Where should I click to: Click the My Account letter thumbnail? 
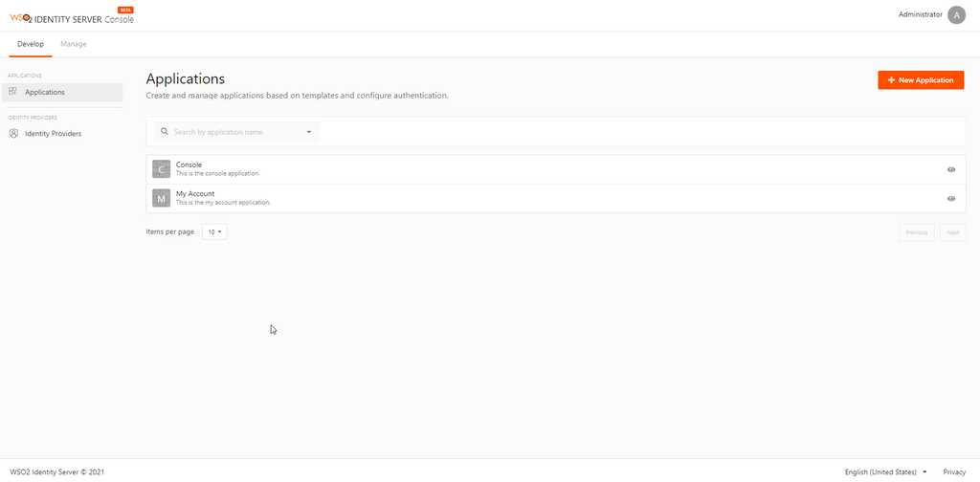click(x=161, y=199)
